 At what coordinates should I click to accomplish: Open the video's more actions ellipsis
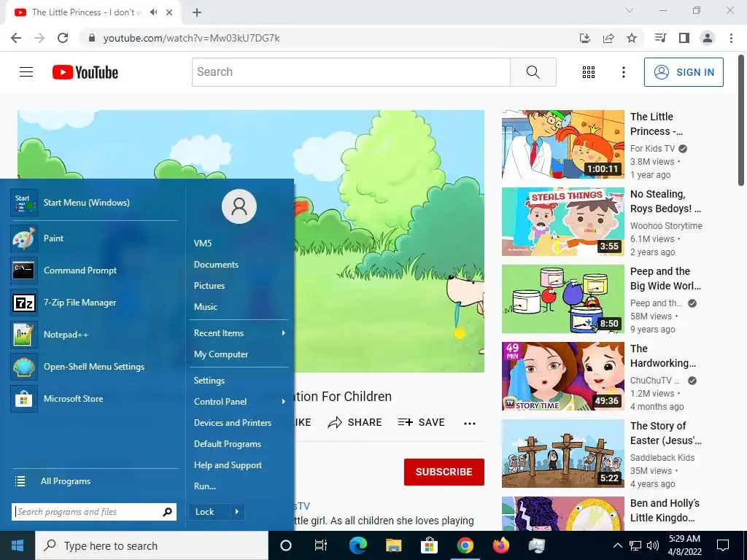point(470,423)
